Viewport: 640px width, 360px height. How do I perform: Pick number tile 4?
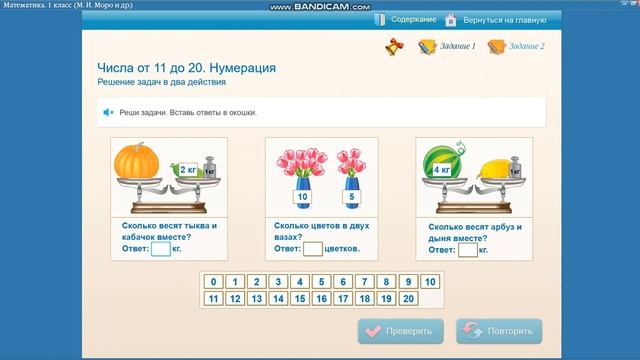point(300,282)
